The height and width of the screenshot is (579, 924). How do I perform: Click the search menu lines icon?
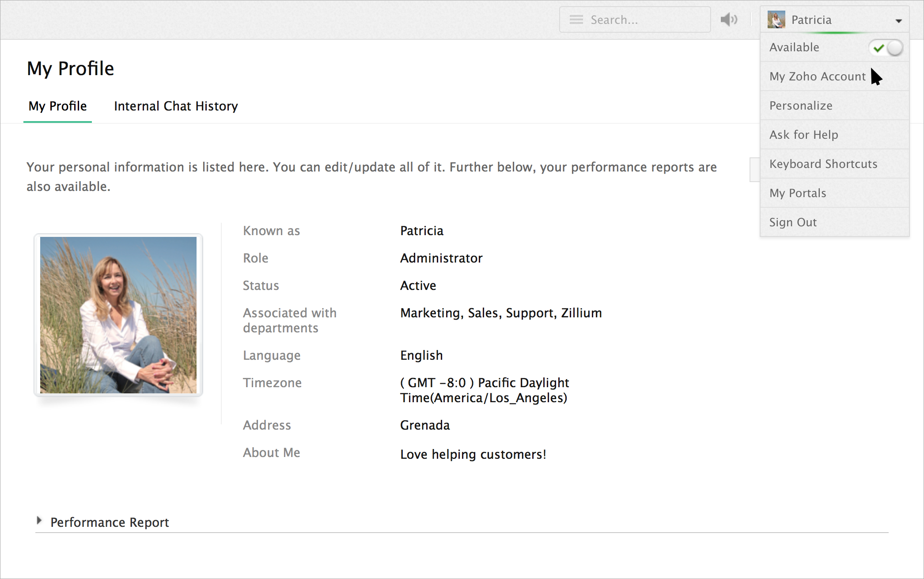[576, 19]
